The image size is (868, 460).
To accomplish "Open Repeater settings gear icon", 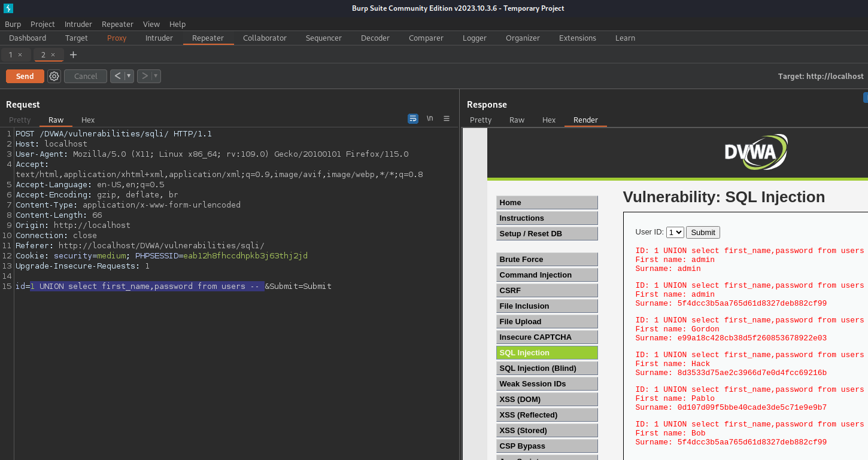I will point(54,76).
